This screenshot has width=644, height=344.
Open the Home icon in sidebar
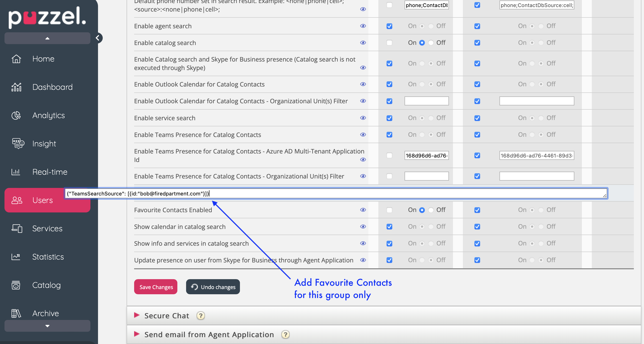click(x=16, y=59)
